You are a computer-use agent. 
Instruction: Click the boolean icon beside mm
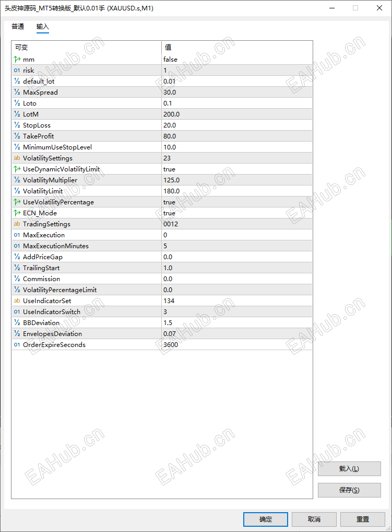[17, 60]
